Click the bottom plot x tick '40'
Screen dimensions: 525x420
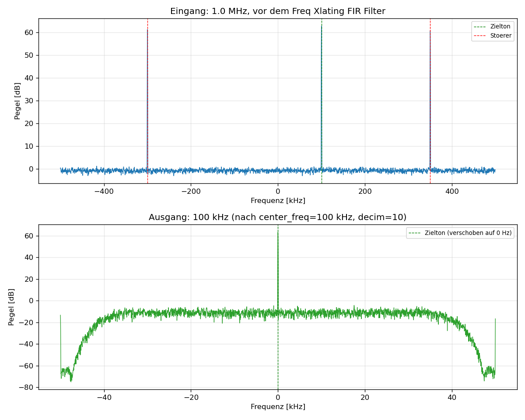[x=452, y=397]
